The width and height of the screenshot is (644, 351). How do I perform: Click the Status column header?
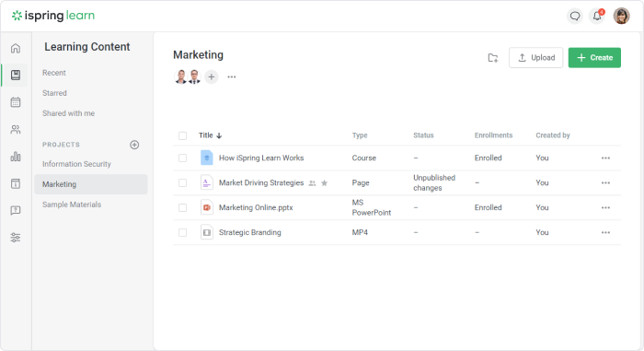(423, 135)
